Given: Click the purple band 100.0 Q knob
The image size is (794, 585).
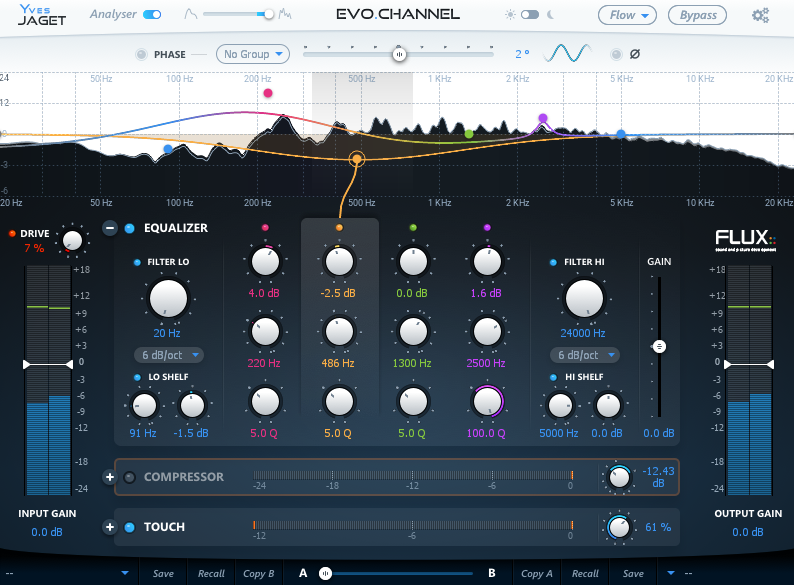Looking at the screenshot, I should 487,402.
